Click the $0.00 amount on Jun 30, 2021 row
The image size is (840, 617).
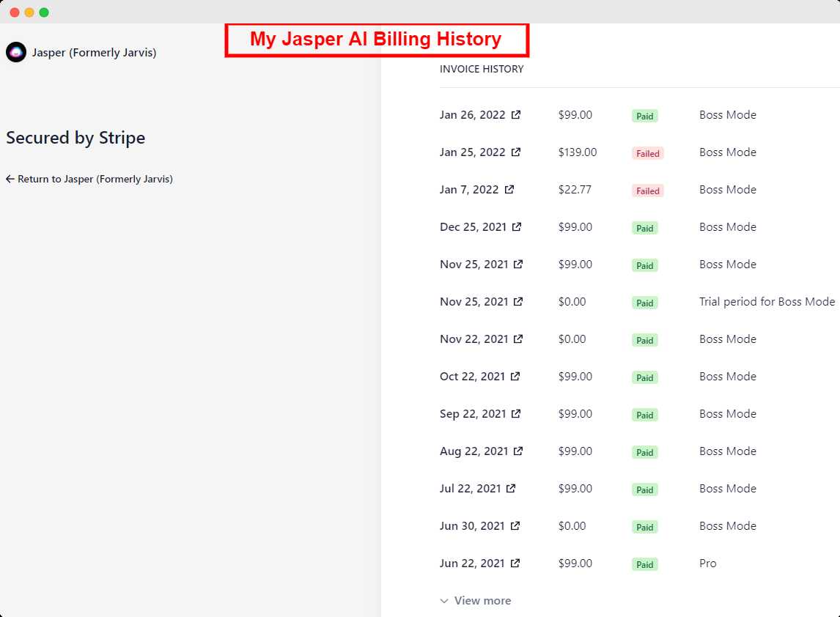click(x=572, y=526)
